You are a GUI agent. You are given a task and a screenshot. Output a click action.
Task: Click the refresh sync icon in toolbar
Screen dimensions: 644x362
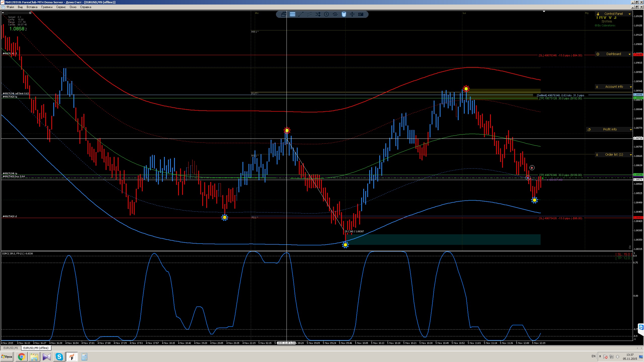(x=335, y=14)
